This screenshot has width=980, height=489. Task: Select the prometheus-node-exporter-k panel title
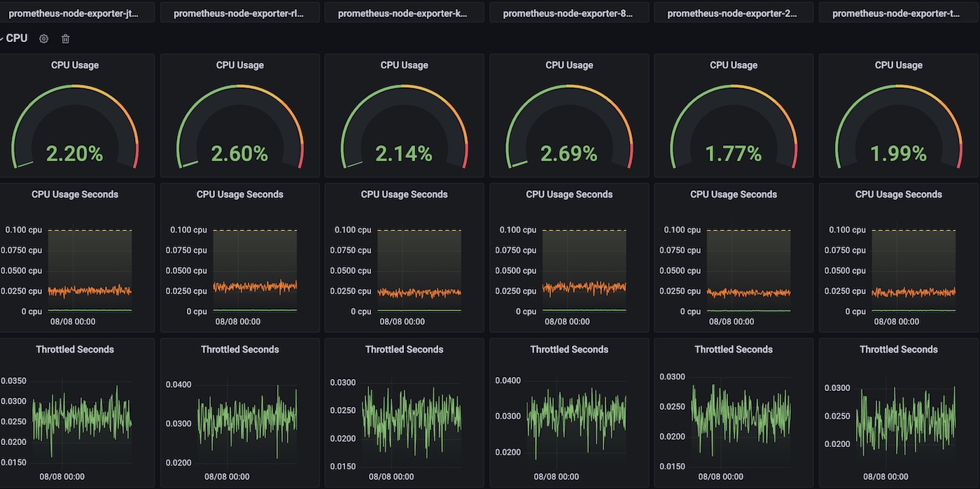pyautogui.click(x=402, y=13)
